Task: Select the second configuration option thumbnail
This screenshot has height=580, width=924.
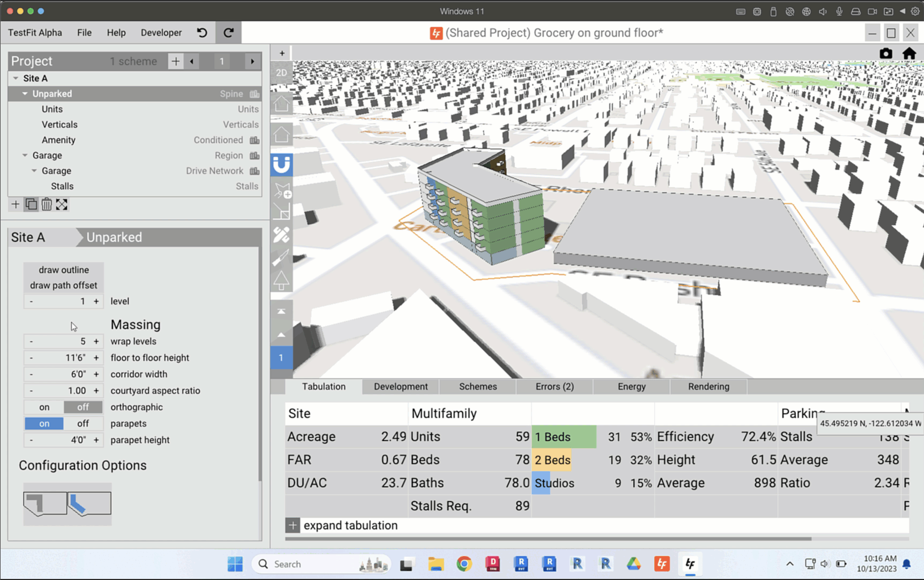Action: (89, 503)
